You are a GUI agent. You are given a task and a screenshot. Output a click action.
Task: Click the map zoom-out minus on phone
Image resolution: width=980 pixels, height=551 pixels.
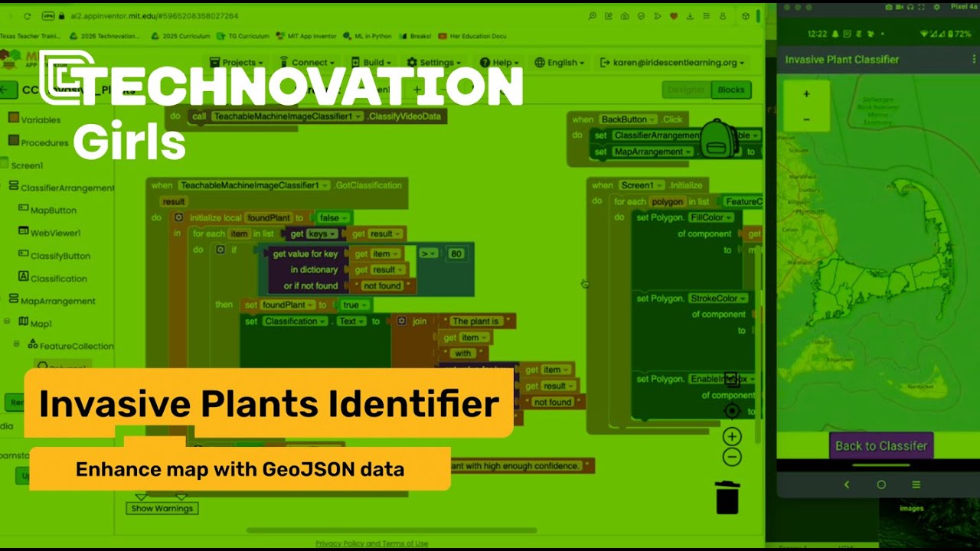[x=806, y=119]
